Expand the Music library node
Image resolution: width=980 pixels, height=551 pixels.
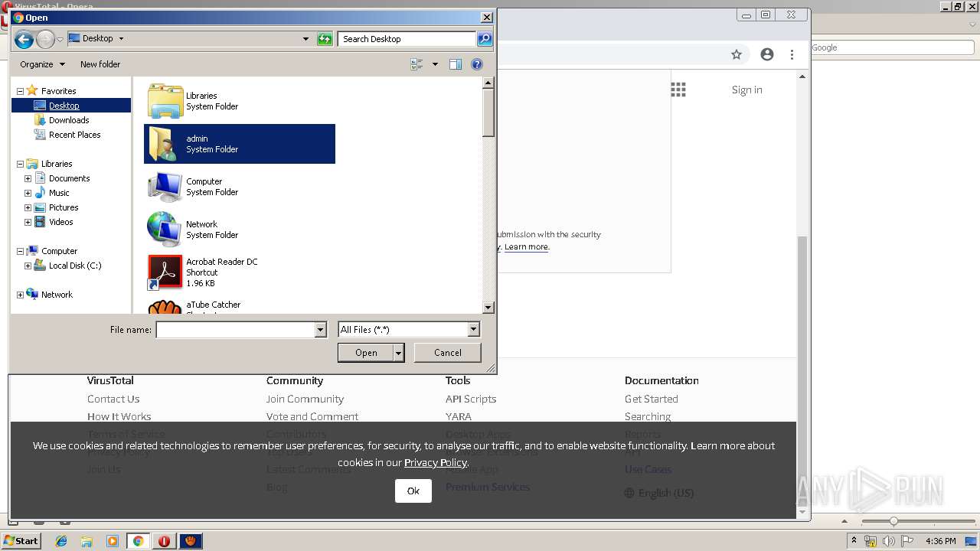click(x=28, y=193)
